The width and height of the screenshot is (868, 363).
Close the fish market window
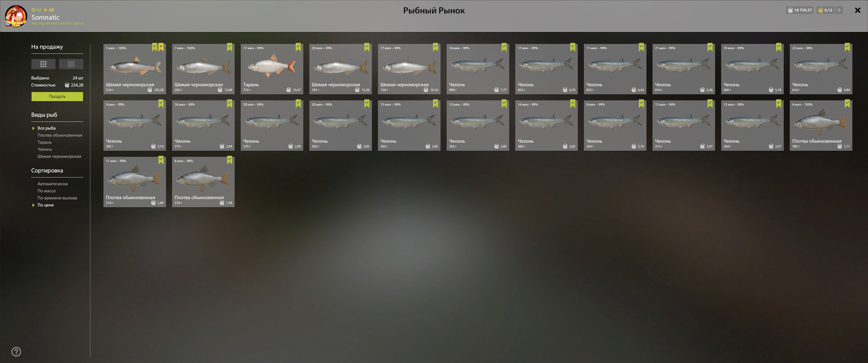[857, 10]
